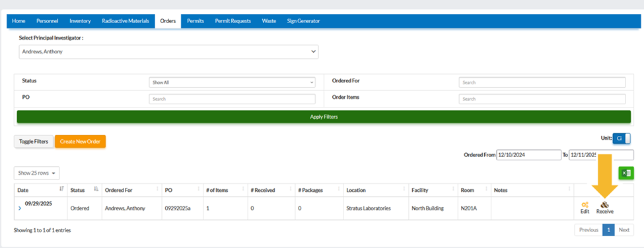
Task: Sort by the Ordered For column header
Action: pos(132,190)
